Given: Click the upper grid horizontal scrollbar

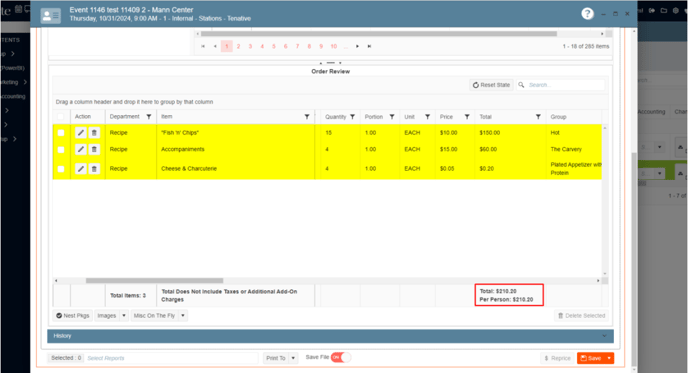Looking at the screenshot, I should pos(379,34).
